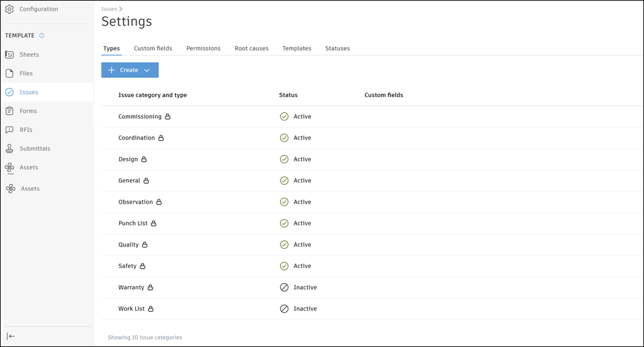Expand the Create button dropdown arrow
Screen dimensions: 644x347
147,70
